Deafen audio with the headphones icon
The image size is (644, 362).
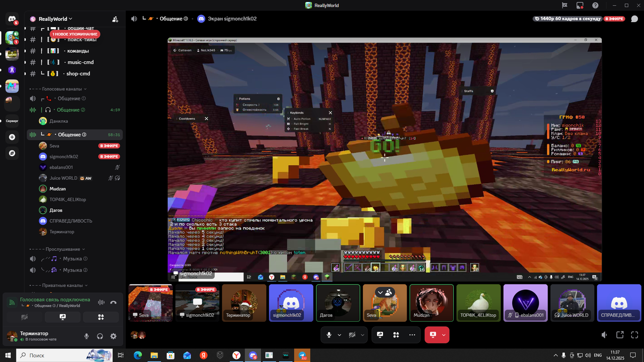click(100, 336)
